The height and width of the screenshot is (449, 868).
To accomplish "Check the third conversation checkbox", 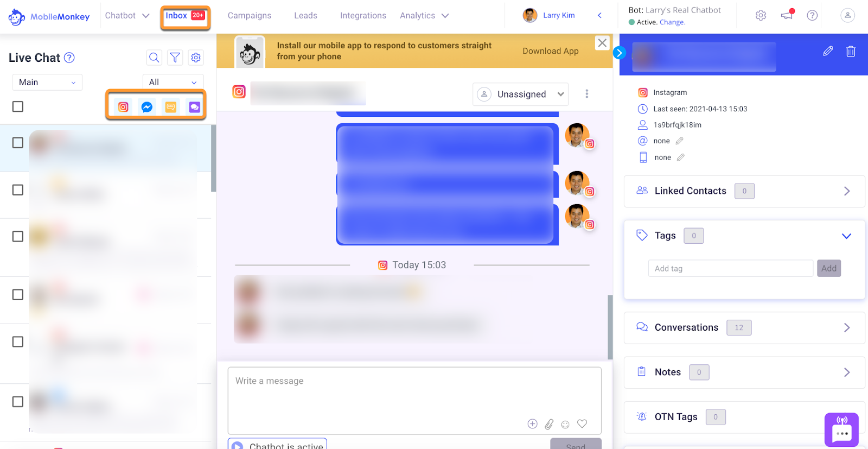I will (x=18, y=237).
